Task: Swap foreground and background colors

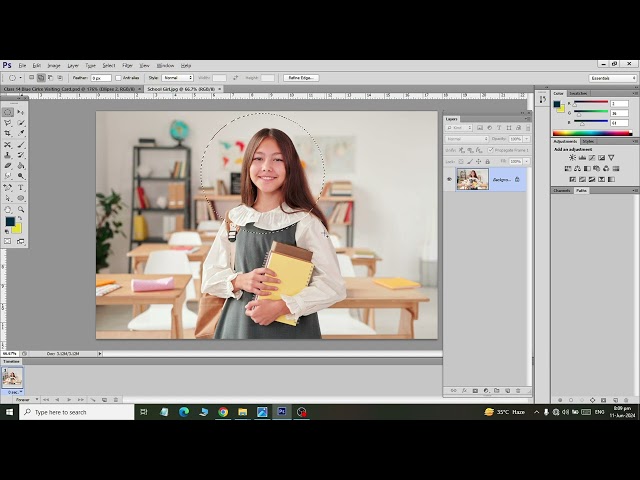Action: coord(20,219)
